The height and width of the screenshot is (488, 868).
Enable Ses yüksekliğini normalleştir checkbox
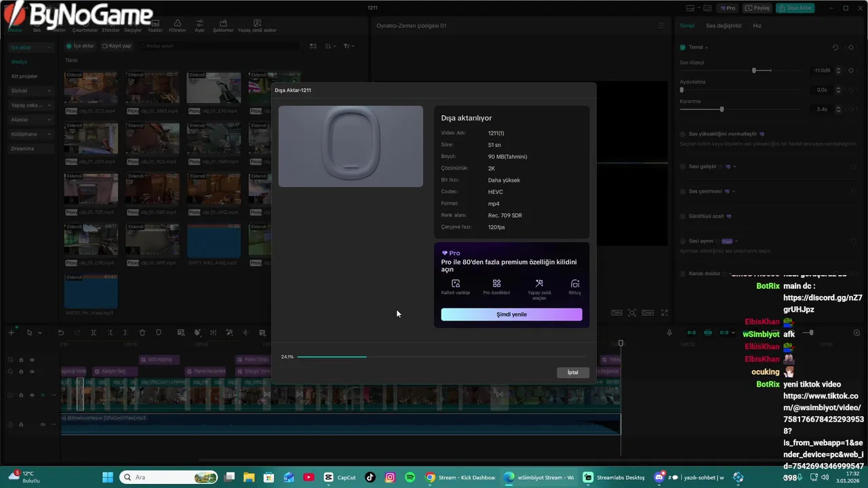coord(682,134)
